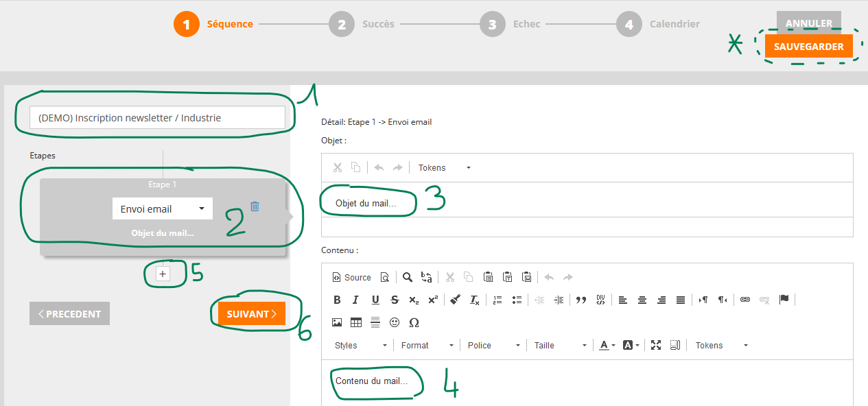Image resolution: width=868 pixels, height=406 pixels.
Task: Click the SAUVEGARDER button
Action: [809, 47]
